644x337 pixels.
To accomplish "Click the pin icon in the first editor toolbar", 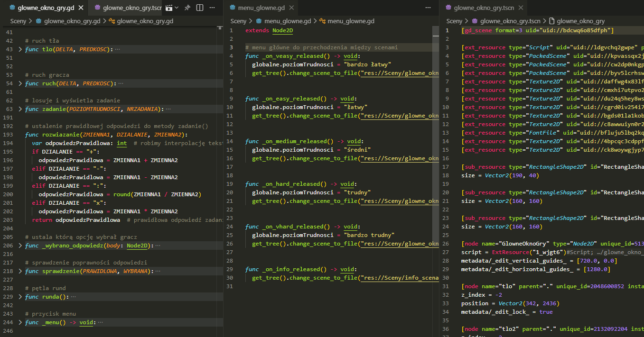I will 187,8.
